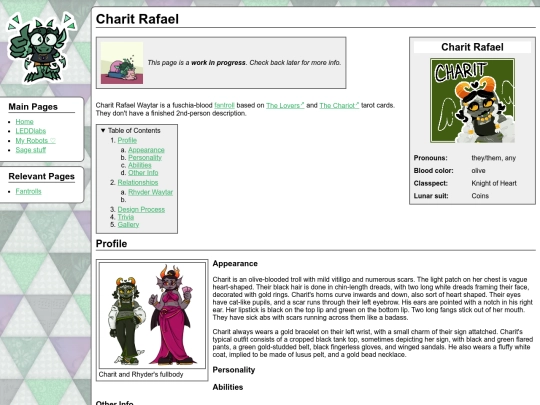The height and width of the screenshot is (405, 540).
Task: Click the Blood color value olive
Action: click(478, 171)
